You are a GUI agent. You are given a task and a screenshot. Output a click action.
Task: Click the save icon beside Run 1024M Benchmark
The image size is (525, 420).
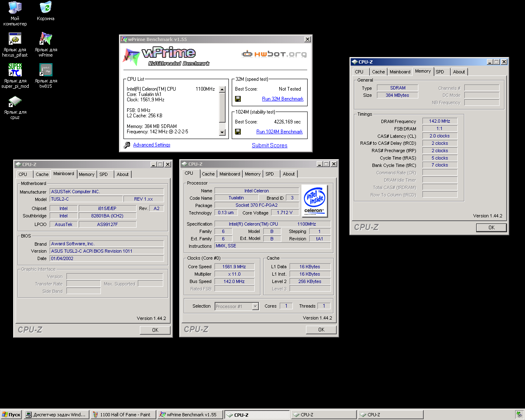click(238, 132)
